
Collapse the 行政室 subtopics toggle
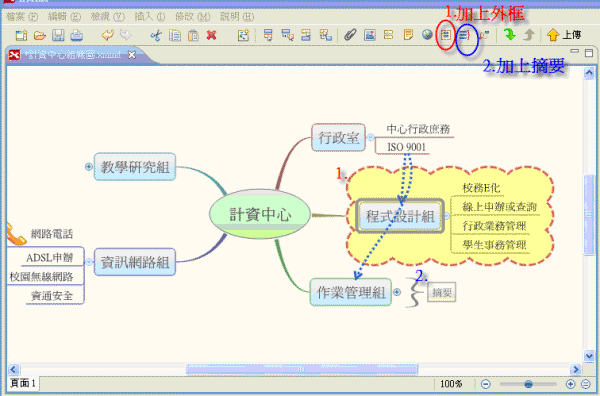[x=370, y=137]
